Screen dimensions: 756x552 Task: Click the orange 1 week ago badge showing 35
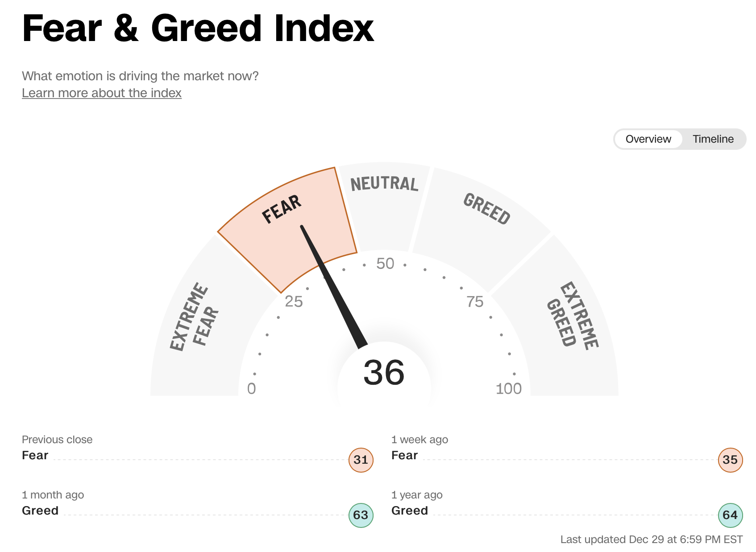click(730, 460)
